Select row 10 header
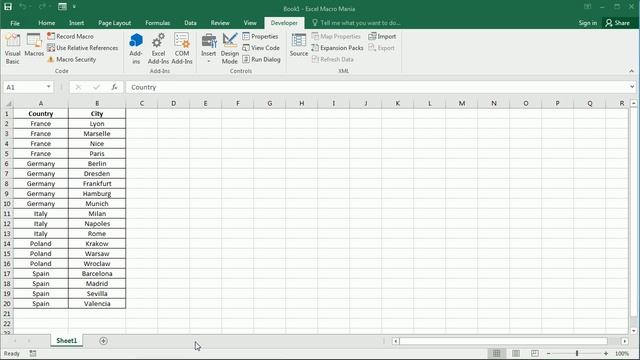This screenshot has height=360, width=640. click(x=7, y=204)
